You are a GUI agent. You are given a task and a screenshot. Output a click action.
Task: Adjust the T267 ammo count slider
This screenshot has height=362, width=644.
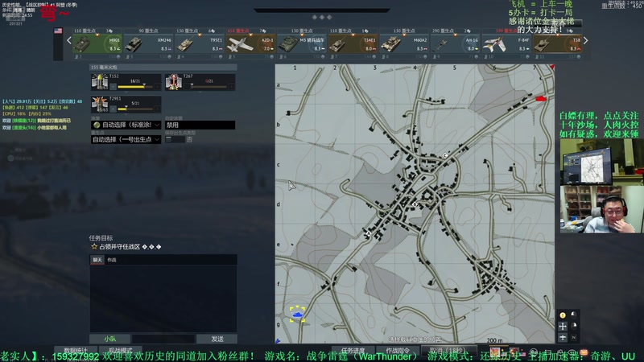[x=209, y=87]
